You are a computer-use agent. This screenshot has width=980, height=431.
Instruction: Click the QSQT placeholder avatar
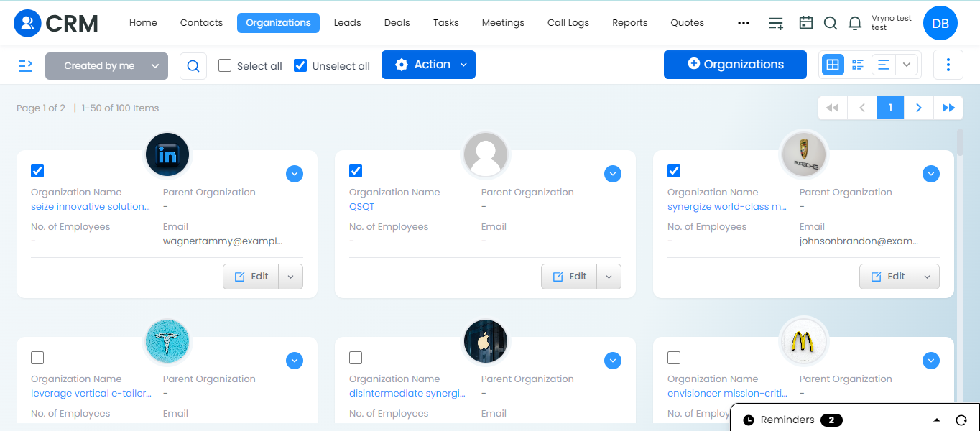click(486, 154)
